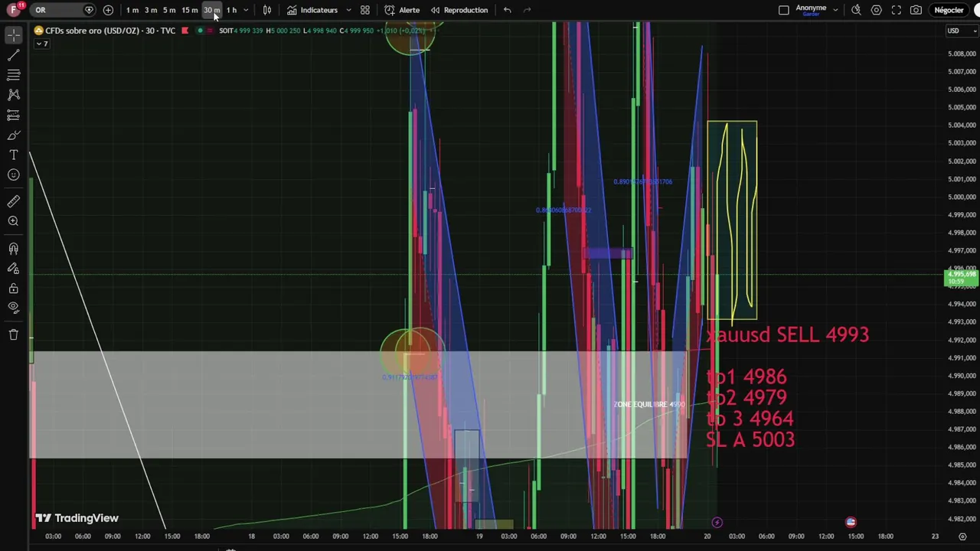Open indicator templates grid icon
The height and width of the screenshot is (551, 980).
point(365,10)
